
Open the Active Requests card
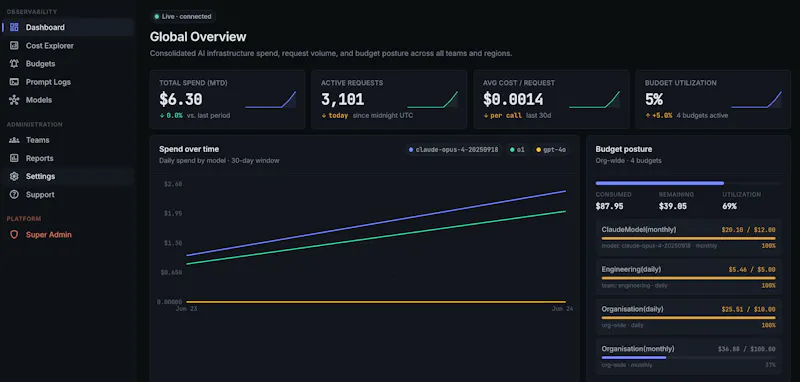pyautogui.click(x=389, y=99)
